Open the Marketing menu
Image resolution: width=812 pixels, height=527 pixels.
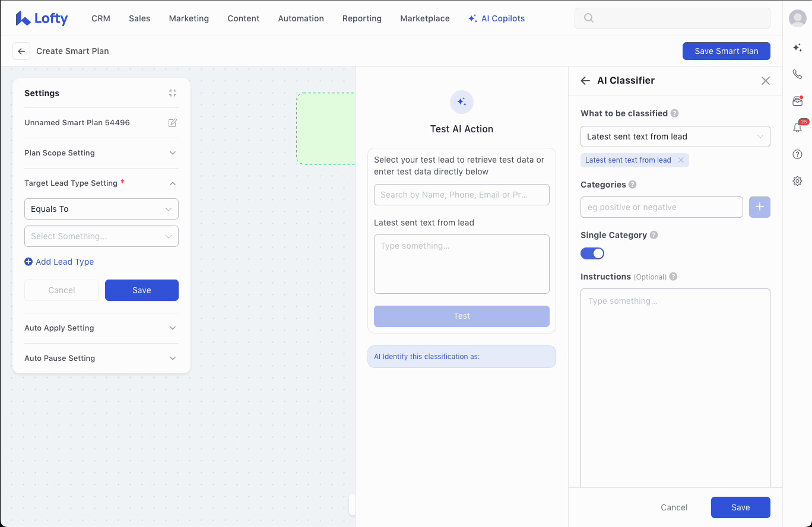pyautogui.click(x=189, y=18)
